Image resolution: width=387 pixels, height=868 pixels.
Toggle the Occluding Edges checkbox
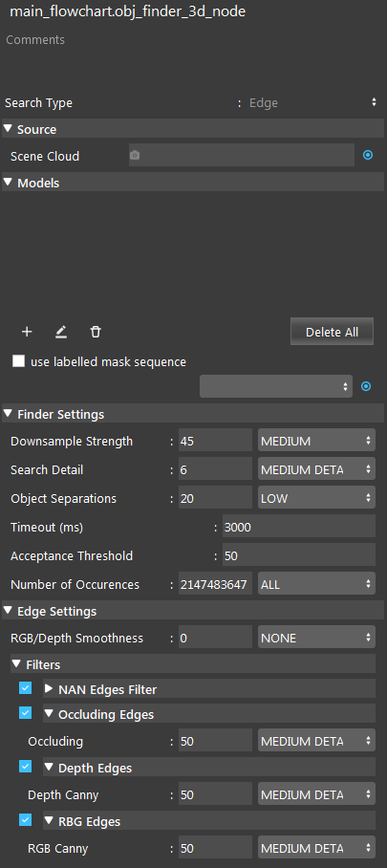click(26, 713)
